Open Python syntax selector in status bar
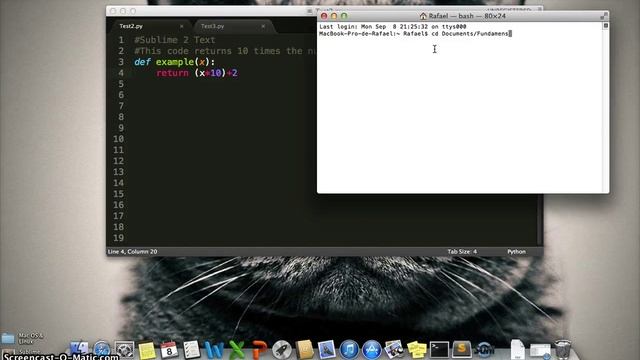Viewport: 640px width, 360px height. [516, 251]
